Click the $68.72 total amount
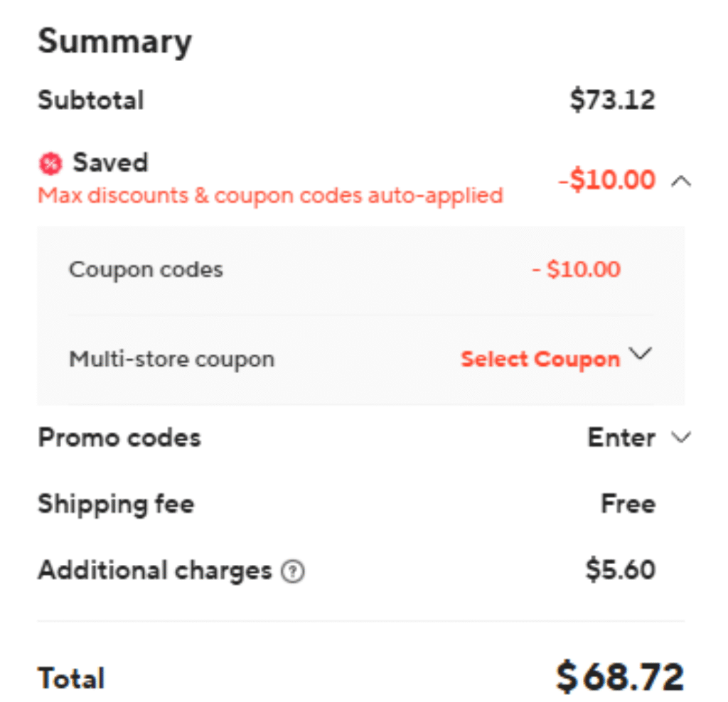Viewport: 728px width, 702px height. [620, 677]
